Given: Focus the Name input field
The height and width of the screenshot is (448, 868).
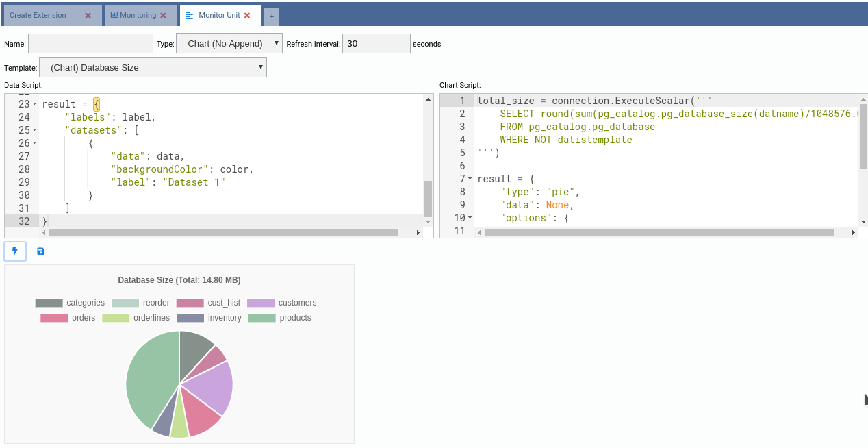Looking at the screenshot, I should pyautogui.click(x=90, y=44).
